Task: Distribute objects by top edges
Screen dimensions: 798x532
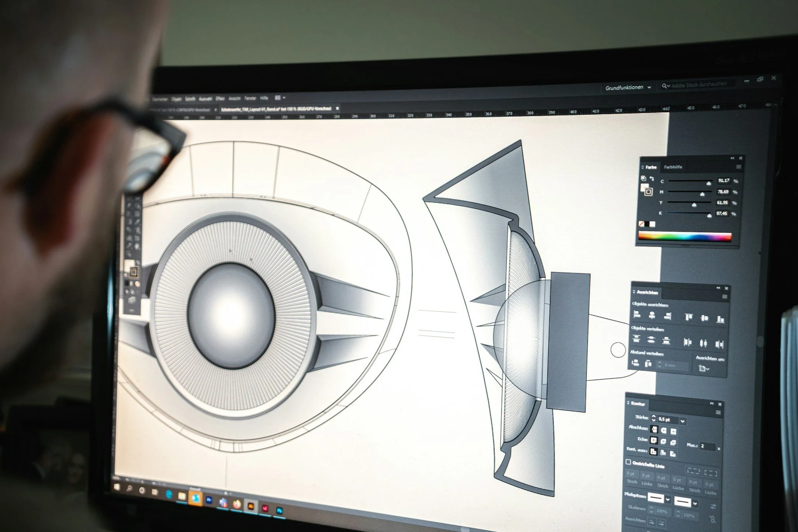Action: pyautogui.click(x=636, y=339)
